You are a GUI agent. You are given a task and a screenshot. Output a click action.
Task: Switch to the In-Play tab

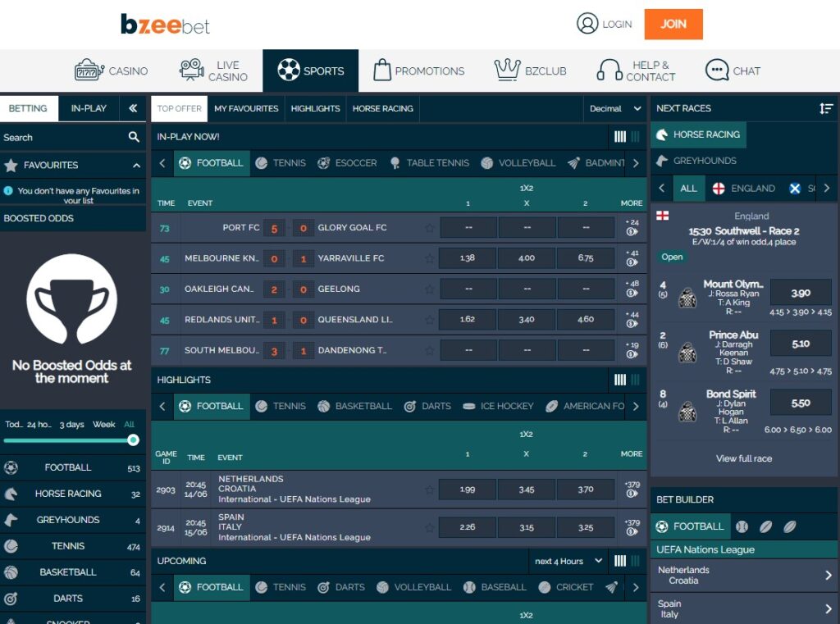(x=89, y=108)
